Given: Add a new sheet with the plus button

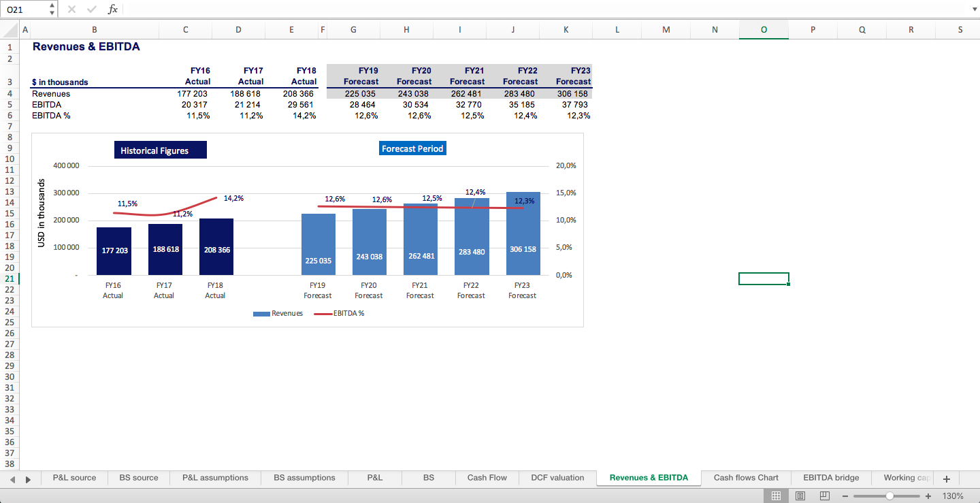Looking at the screenshot, I should 946,478.
